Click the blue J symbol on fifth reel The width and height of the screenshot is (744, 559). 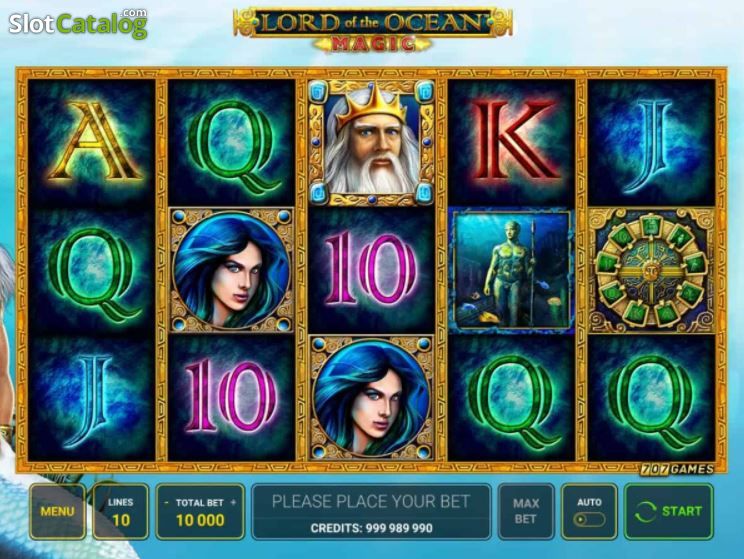[x=653, y=144]
